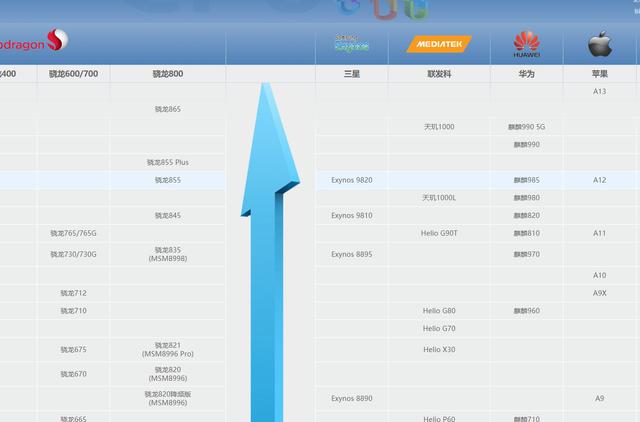Click the 天玑1000L cell
Viewport: 640px width, 422px height.
coord(439,198)
